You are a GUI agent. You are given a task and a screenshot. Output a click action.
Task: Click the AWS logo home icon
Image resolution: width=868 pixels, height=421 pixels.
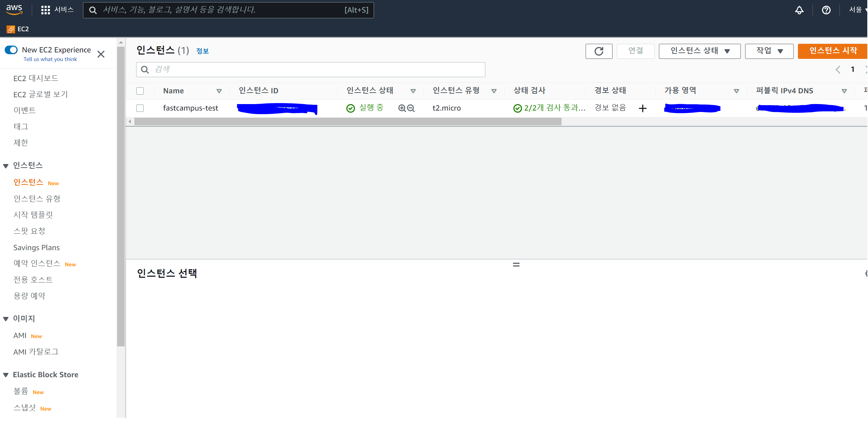point(14,10)
